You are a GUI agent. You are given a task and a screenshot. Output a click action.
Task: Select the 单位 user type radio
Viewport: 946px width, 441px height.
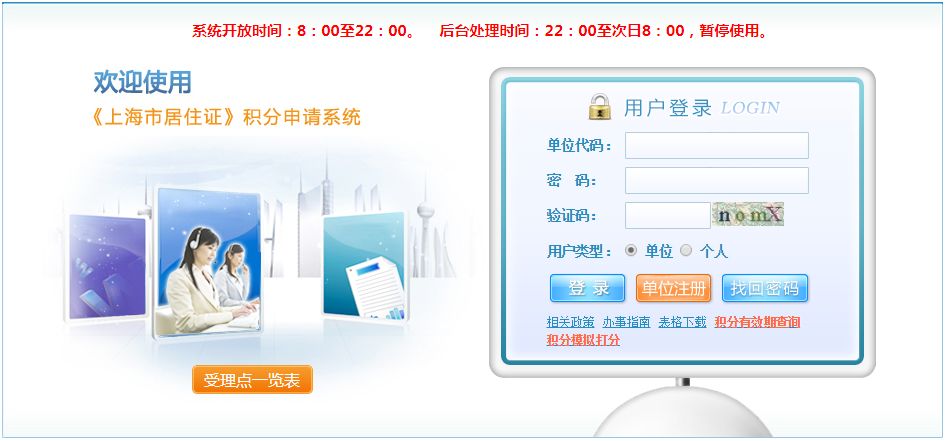pyautogui.click(x=630, y=250)
